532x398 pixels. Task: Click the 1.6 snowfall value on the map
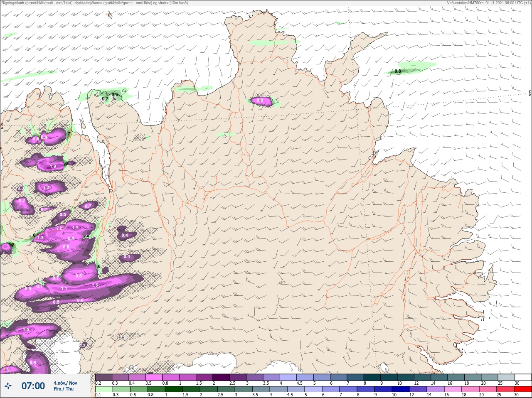point(95,285)
